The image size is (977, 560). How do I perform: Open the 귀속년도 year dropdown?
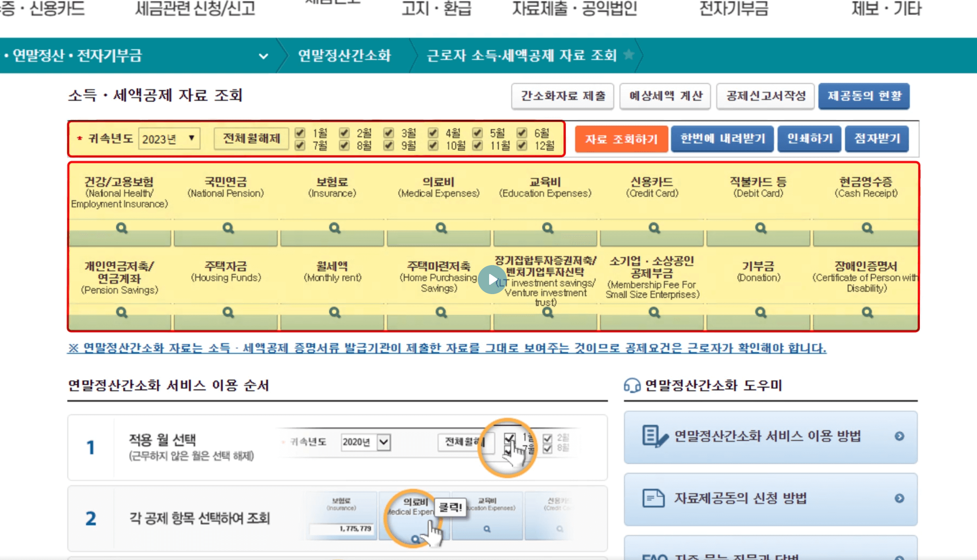pyautogui.click(x=168, y=138)
